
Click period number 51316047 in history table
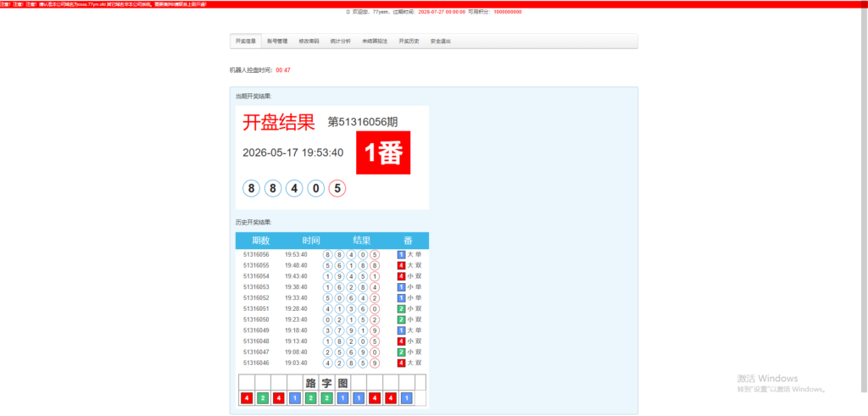pos(256,352)
